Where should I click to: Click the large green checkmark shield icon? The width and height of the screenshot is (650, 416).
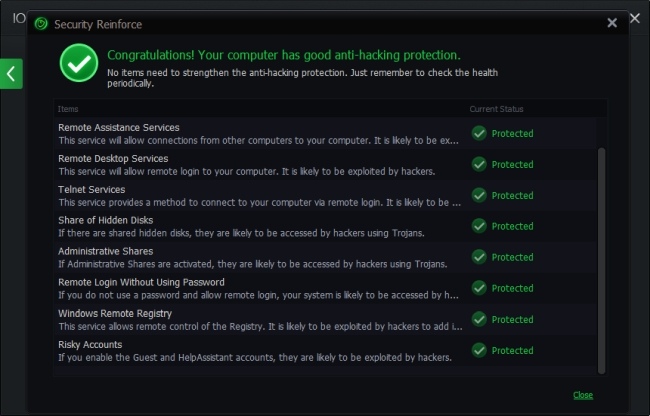point(79,63)
